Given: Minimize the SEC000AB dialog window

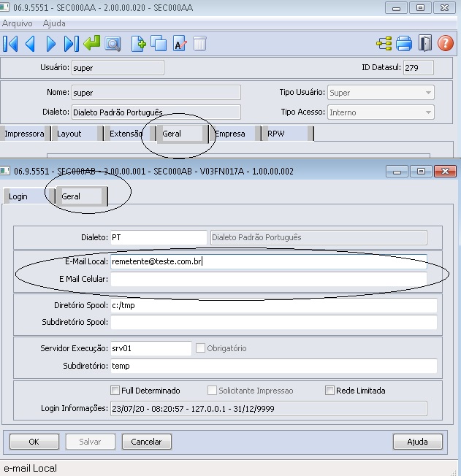Looking at the screenshot, I should pyautogui.click(x=397, y=172).
